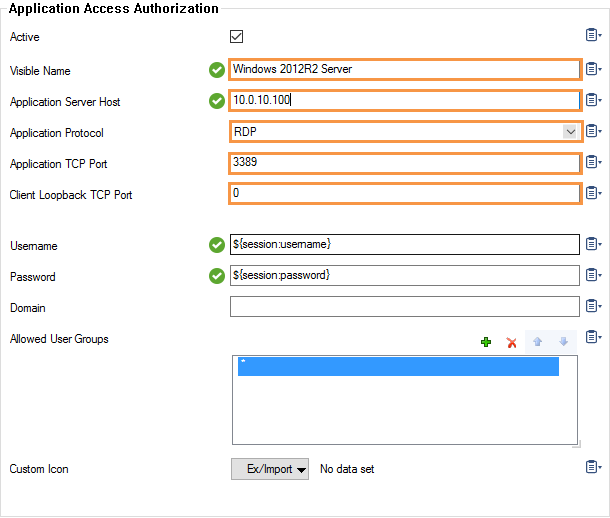Click the Client Loopback TCP Port field

(405, 193)
